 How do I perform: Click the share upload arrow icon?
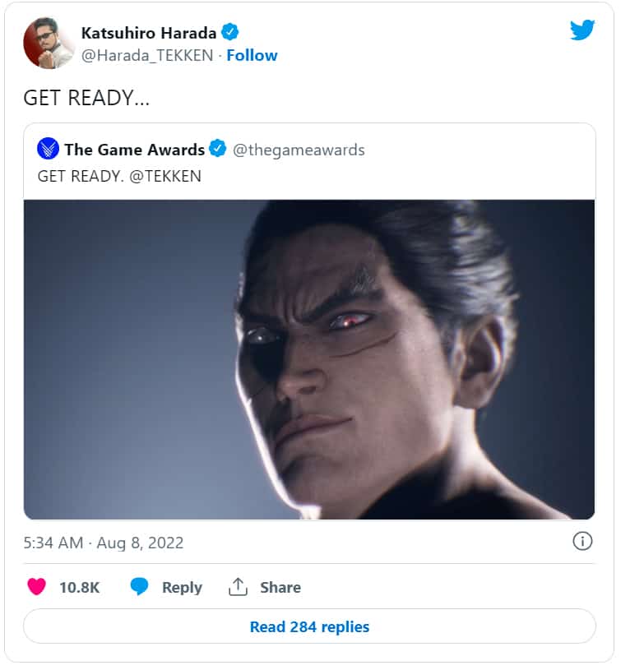[x=238, y=587]
